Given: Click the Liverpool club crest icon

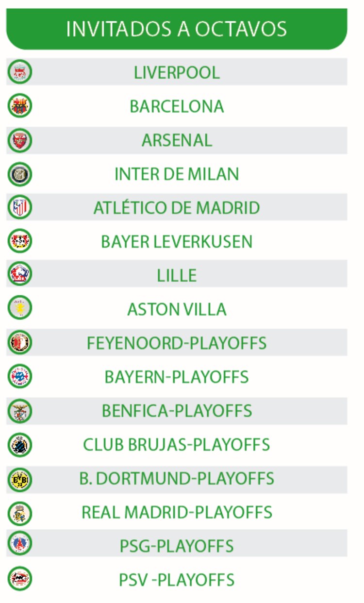Looking at the screenshot, I should pos(20,72).
